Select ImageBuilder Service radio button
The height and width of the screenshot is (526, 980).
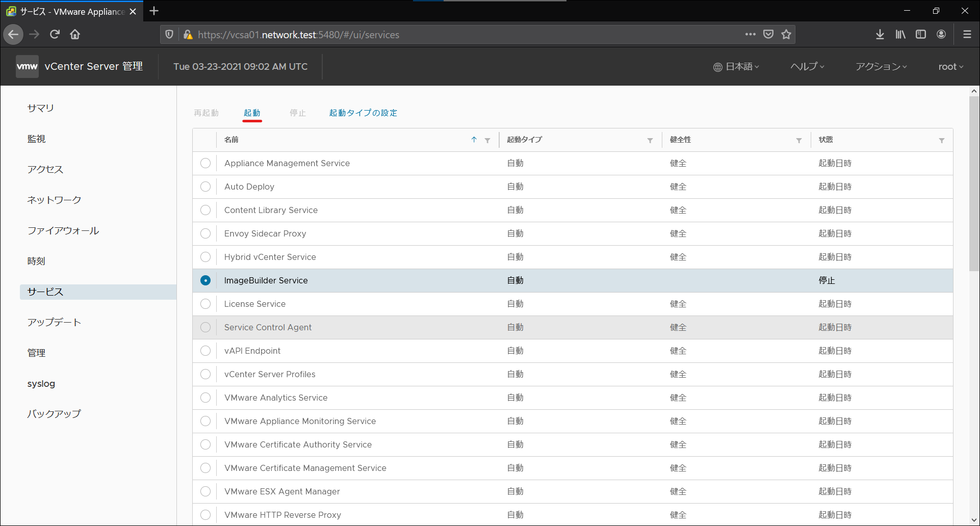click(x=205, y=280)
